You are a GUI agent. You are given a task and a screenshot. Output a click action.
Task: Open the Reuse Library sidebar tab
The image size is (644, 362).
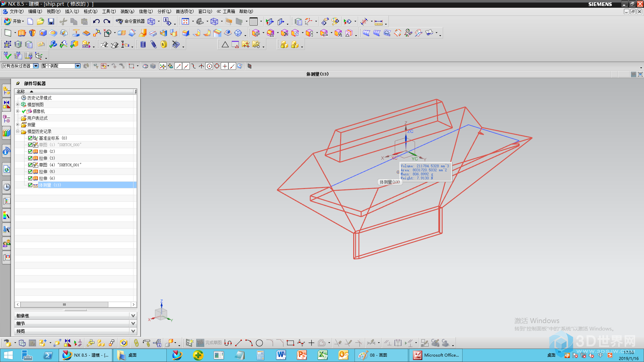click(x=6, y=133)
